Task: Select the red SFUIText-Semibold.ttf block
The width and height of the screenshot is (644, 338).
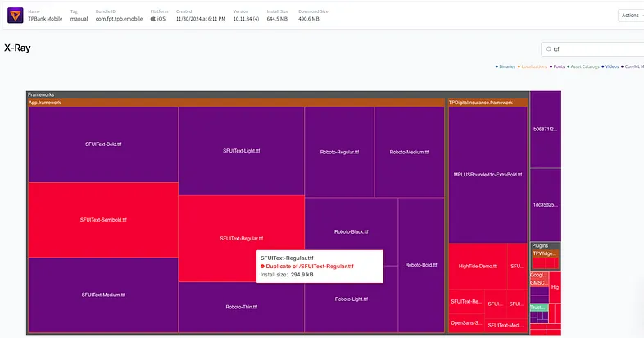Action: [103, 220]
